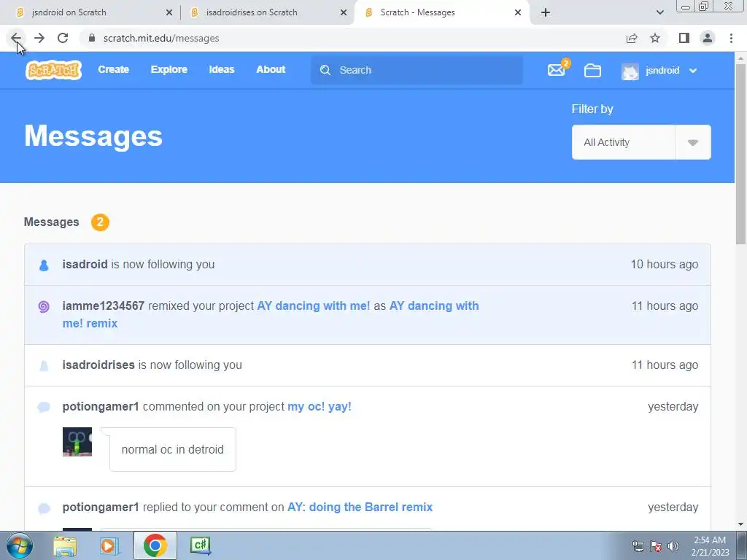Open my oc! yay! project link
Image resolution: width=747 pixels, height=560 pixels.
(320, 407)
